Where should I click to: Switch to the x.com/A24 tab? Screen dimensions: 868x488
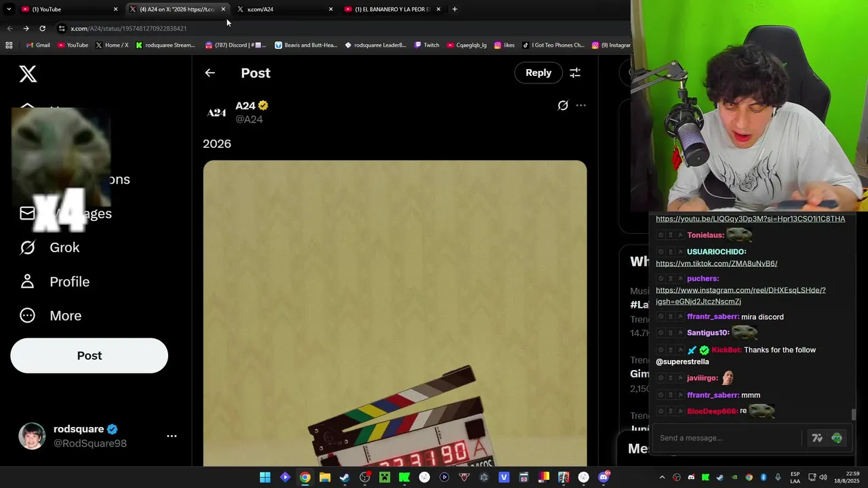coord(285,9)
